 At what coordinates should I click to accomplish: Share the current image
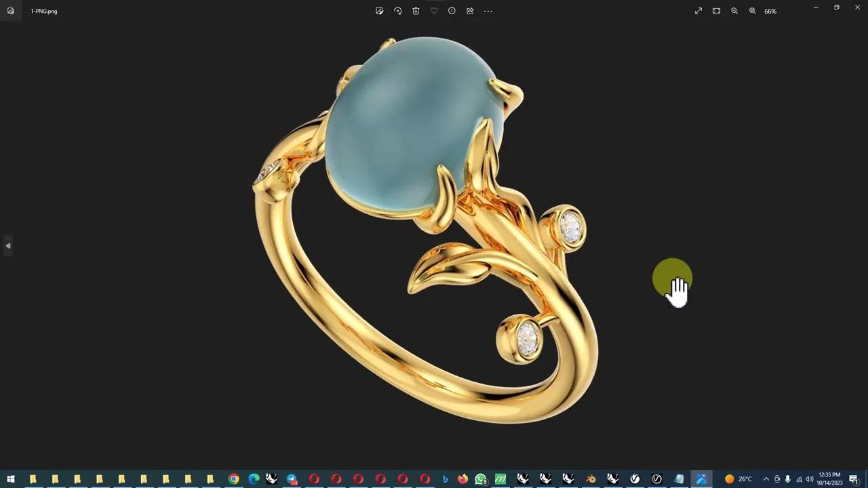point(470,11)
